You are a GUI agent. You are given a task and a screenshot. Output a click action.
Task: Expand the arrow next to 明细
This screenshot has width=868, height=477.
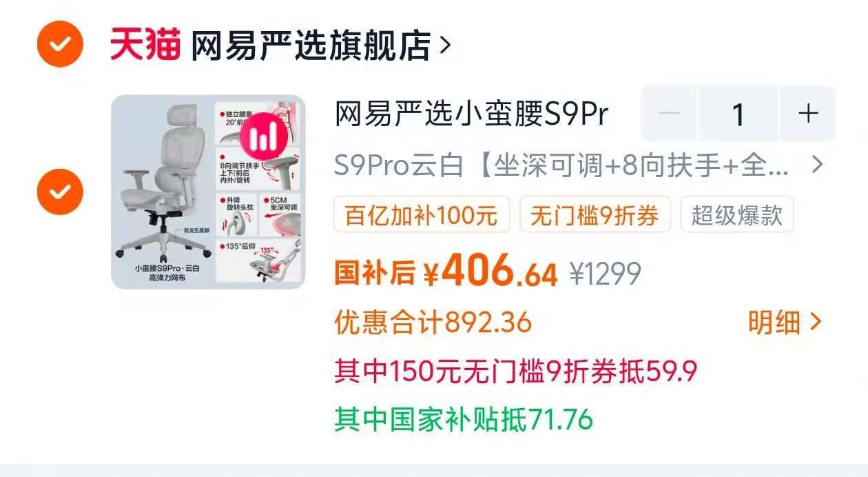point(816,322)
